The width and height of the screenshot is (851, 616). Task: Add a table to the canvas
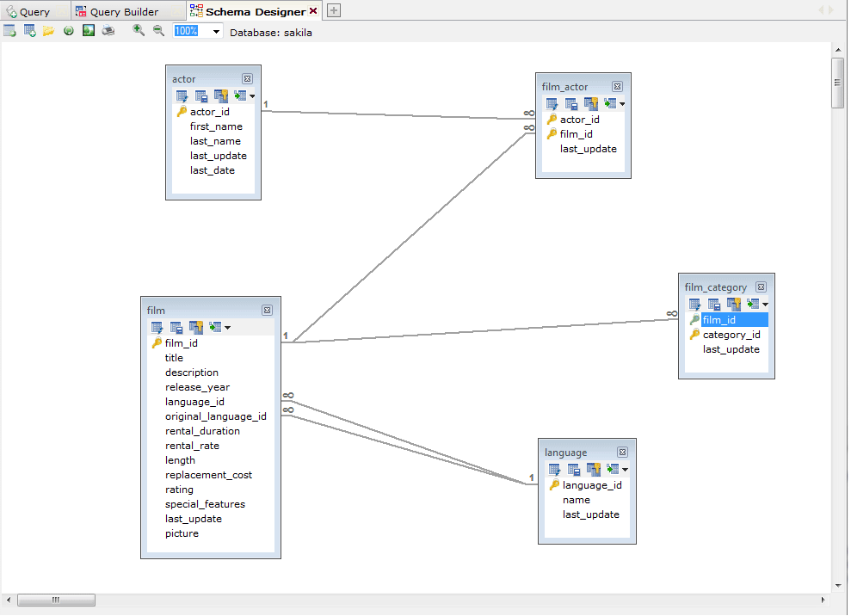[28, 30]
